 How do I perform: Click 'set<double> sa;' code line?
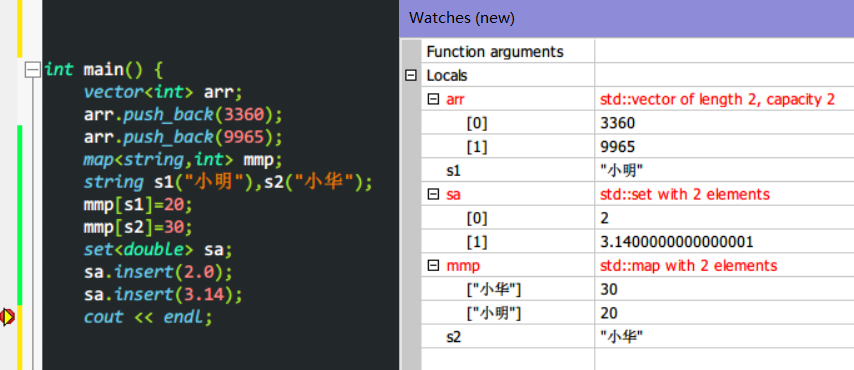158,250
